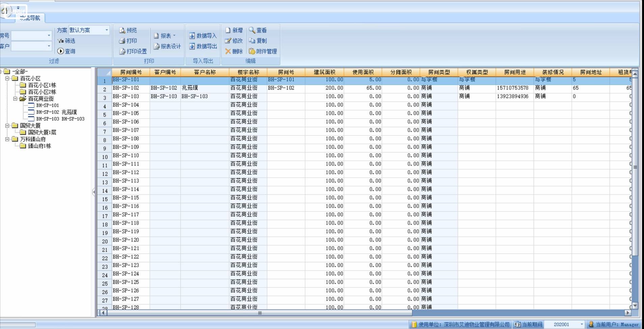View record details via 查看
The width and height of the screenshot is (644, 329).
point(259,30)
